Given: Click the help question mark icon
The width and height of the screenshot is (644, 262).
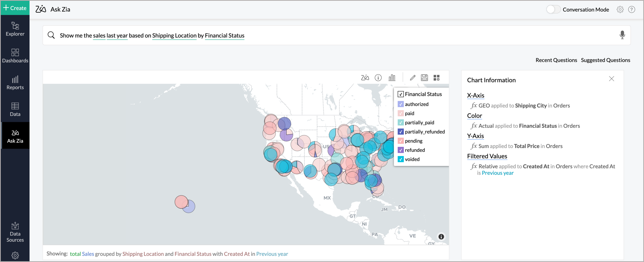Looking at the screenshot, I should pos(632,10).
